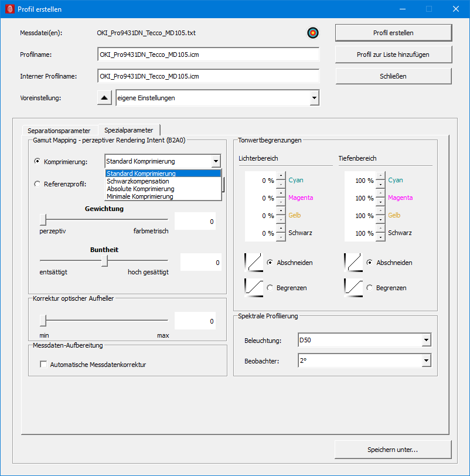This screenshot has width=470, height=476.
Task: Select Begrenzen radio button under Tiefenbereich
Action: (x=370, y=288)
